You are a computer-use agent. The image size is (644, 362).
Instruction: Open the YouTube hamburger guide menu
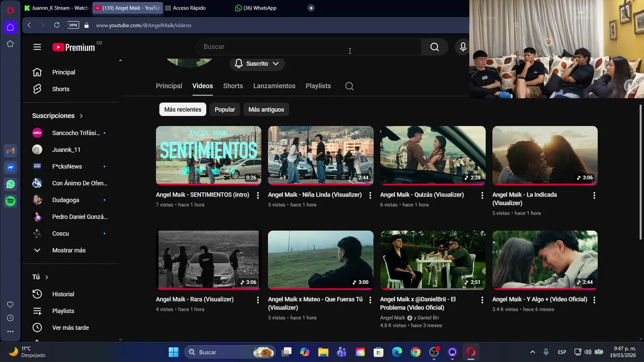37,47
